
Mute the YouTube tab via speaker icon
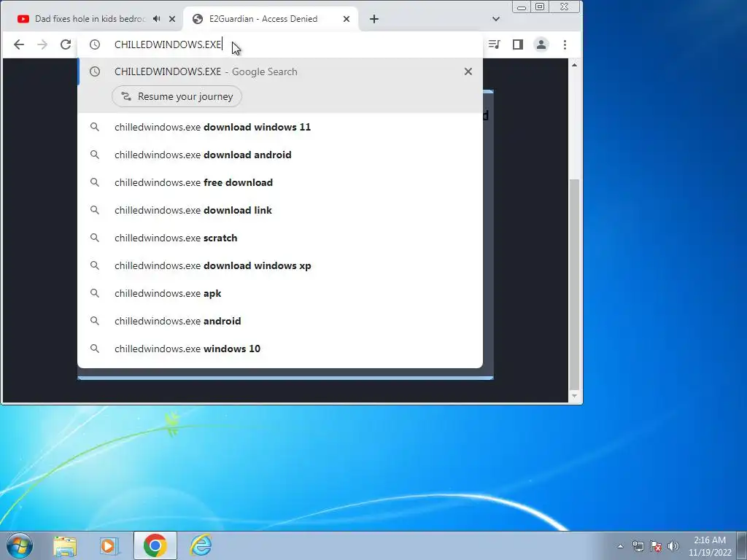click(x=157, y=18)
